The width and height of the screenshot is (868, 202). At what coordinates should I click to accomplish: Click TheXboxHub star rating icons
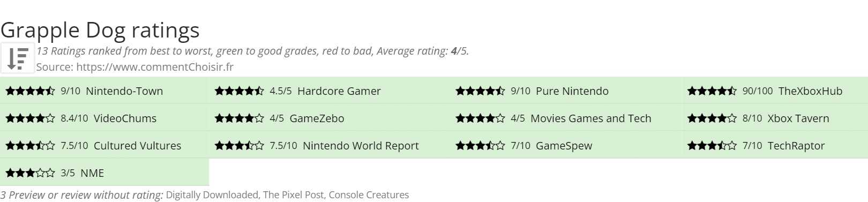712,91
